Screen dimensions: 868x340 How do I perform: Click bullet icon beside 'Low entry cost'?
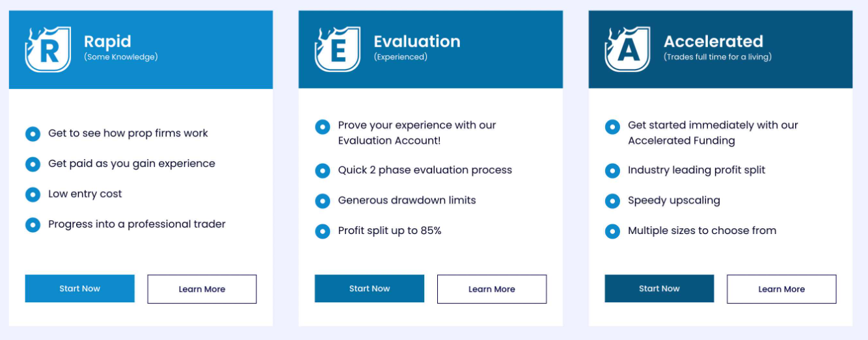coord(33,194)
